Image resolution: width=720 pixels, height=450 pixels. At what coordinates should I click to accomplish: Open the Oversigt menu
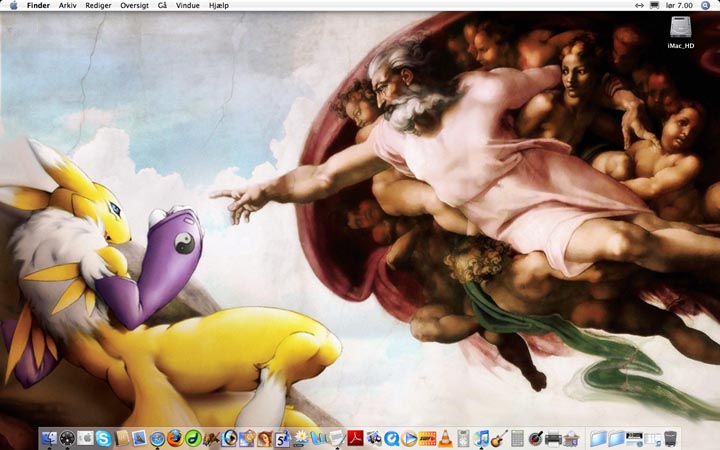(135, 6)
